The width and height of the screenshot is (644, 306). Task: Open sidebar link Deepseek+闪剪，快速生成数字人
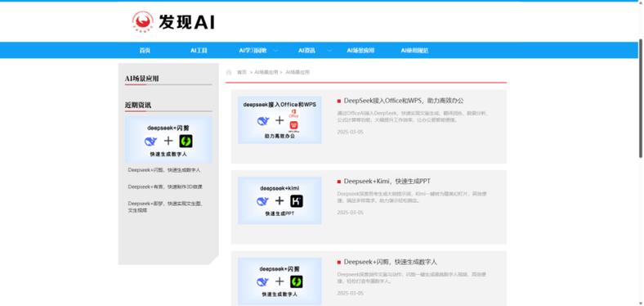(164, 170)
